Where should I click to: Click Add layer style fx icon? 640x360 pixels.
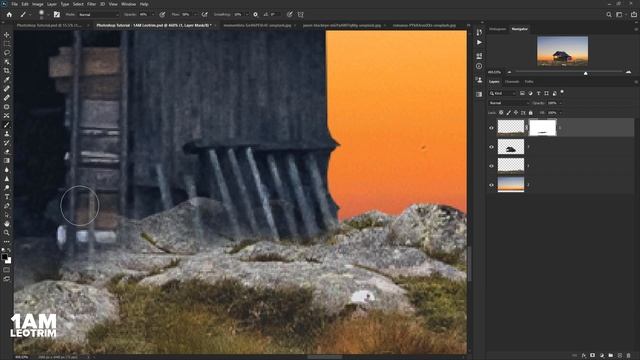[584, 356]
